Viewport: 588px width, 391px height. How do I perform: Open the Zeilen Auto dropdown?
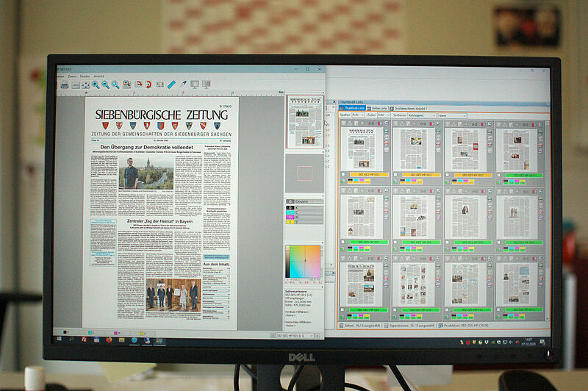383,115
